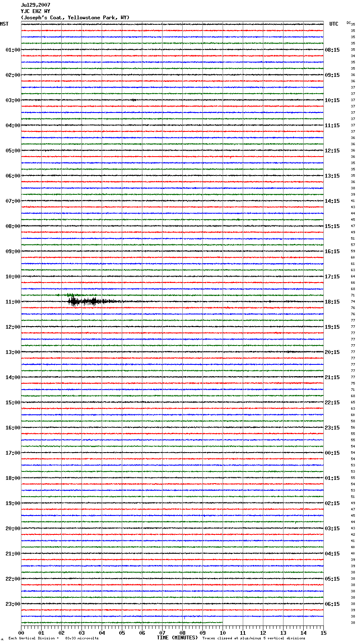Viewport: 357px width, 644px height.
Task: Select the 08:00 MST time label
Action: click(13, 226)
